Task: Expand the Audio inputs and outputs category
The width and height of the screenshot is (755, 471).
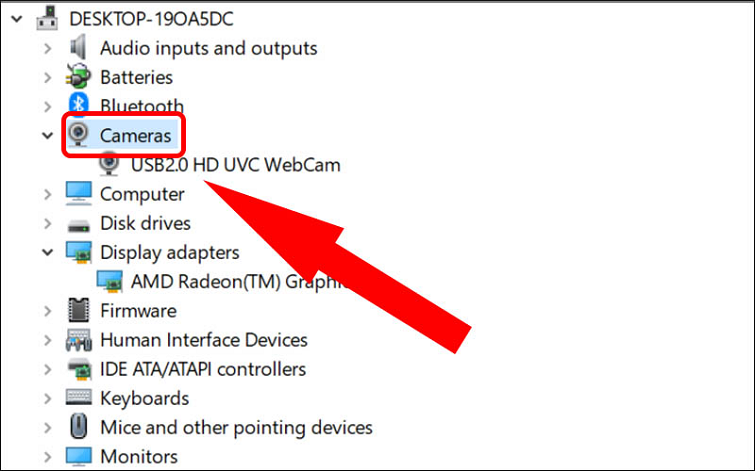Action: (x=47, y=48)
